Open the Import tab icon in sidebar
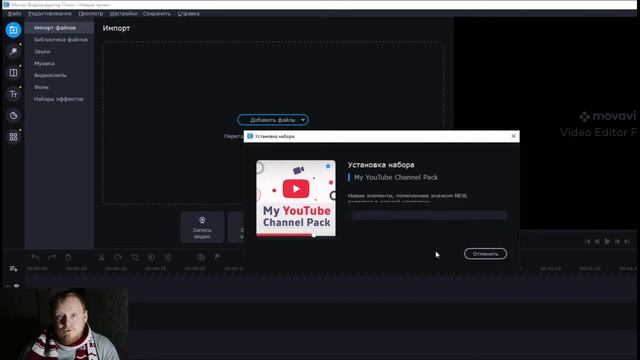640x360 pixels. coord(13,30)
